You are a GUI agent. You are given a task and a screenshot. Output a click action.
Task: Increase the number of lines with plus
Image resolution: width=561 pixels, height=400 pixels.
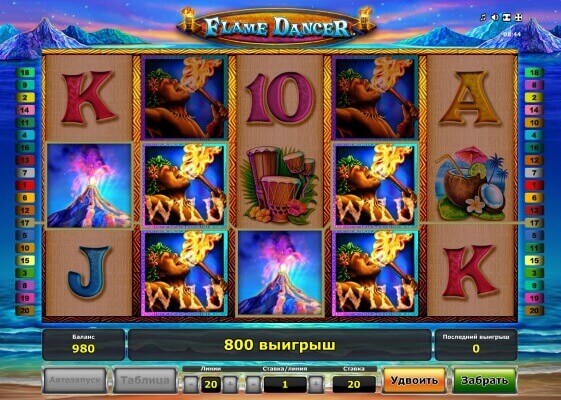point(229,385)
